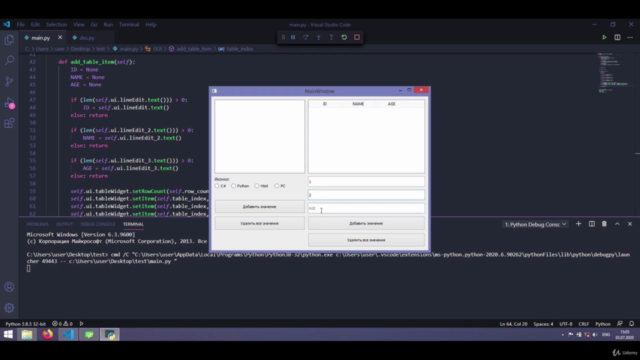Click Step Out in the debug toolbar
Viewport: 640px width, 360px height.
[331, 37]
